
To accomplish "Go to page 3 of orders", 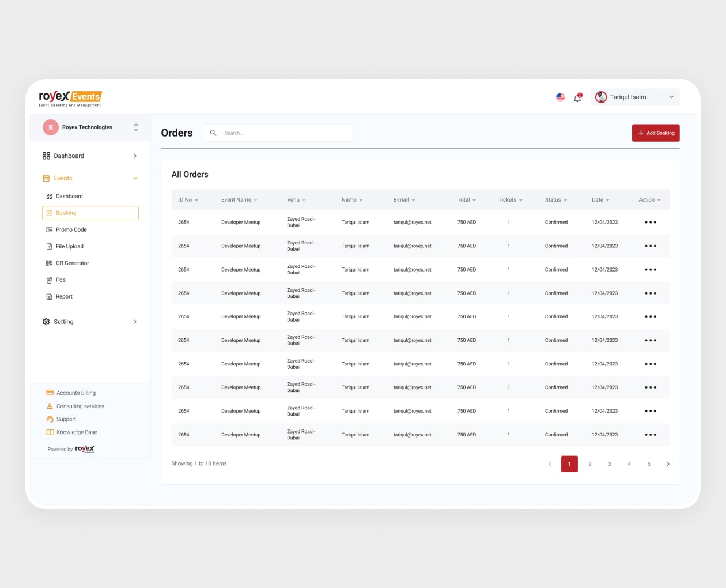I will (609, 464).
